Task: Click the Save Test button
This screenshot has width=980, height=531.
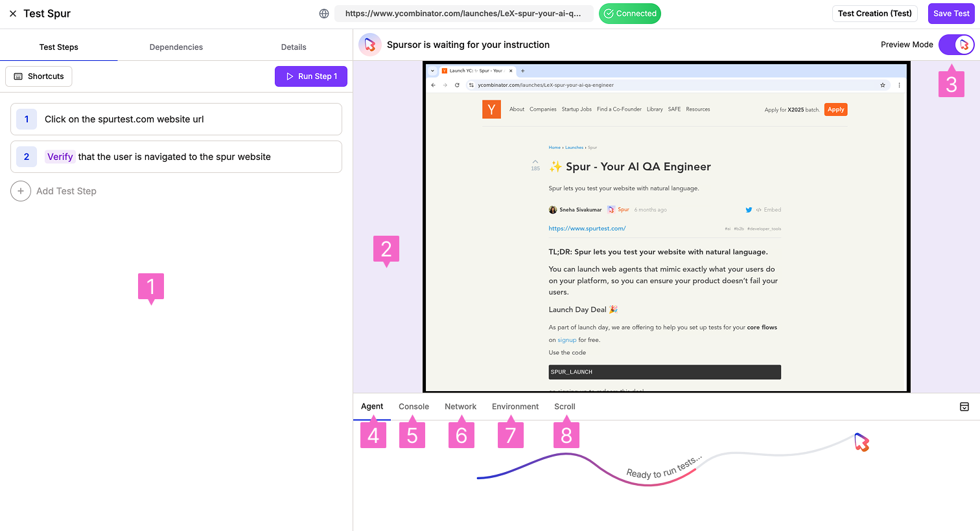Action: click(951, 14)
